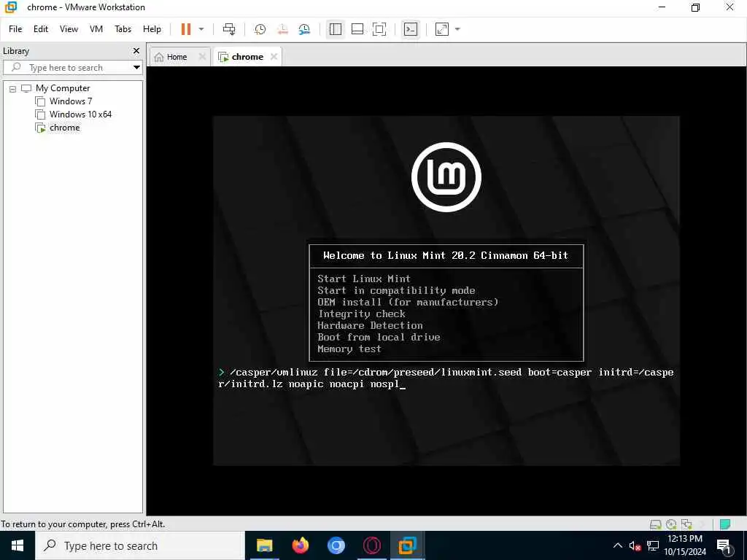Open the View menu
This screenshot has width=747, height=560.
pos(69,29)
